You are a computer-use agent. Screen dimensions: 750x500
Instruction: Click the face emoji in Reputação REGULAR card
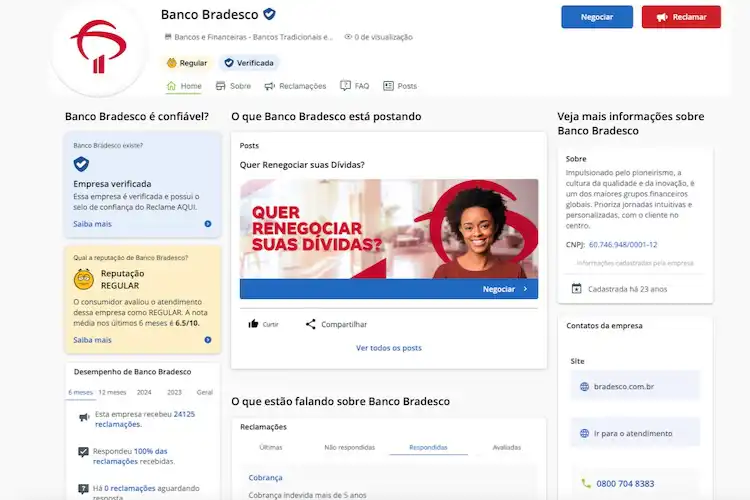[84, 279]
